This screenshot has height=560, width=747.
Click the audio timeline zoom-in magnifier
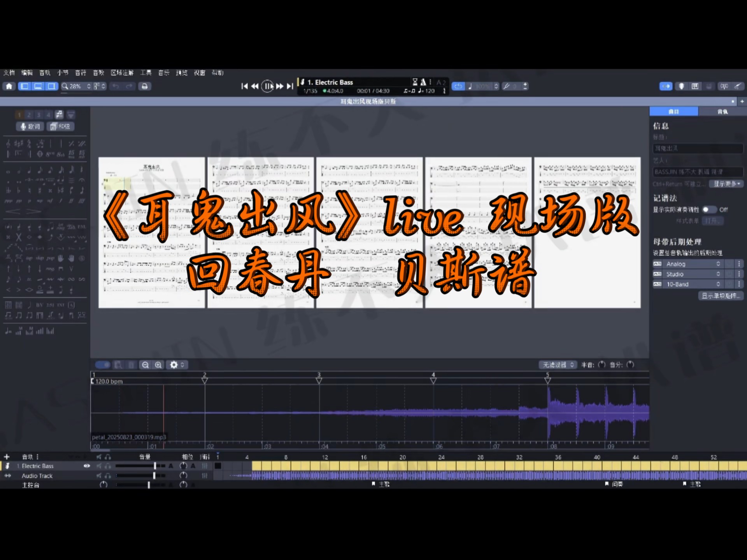click(158, 365)
